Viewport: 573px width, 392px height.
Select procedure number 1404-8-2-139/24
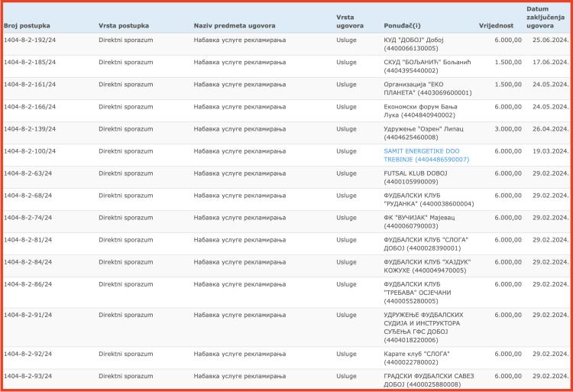click(30, 129)
